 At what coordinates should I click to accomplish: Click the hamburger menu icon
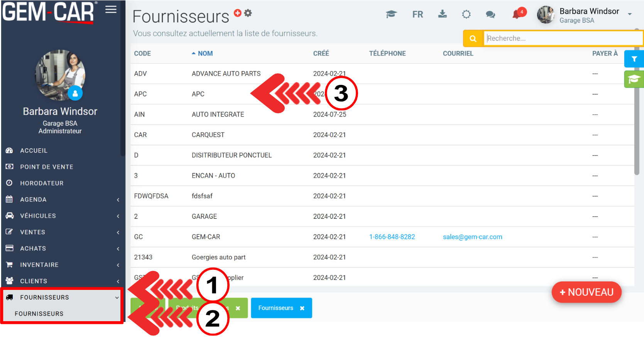click(111, 10)
